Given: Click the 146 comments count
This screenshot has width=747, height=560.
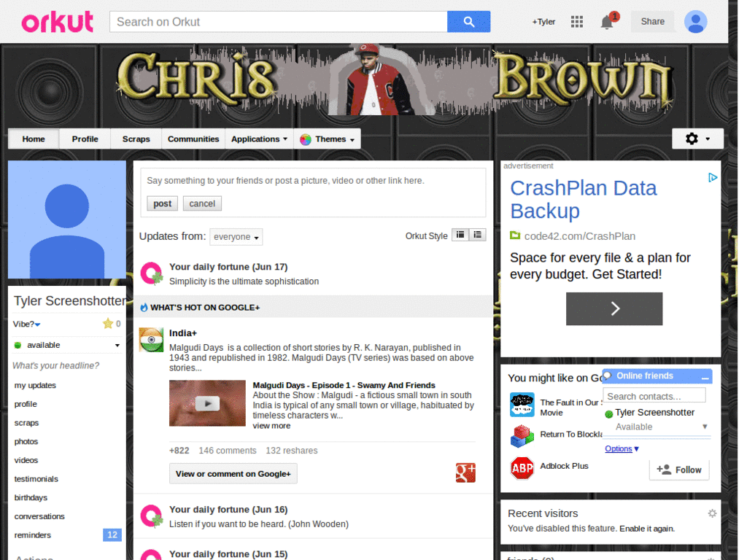Looking at the screenshot, I should (x=228, y=451).
